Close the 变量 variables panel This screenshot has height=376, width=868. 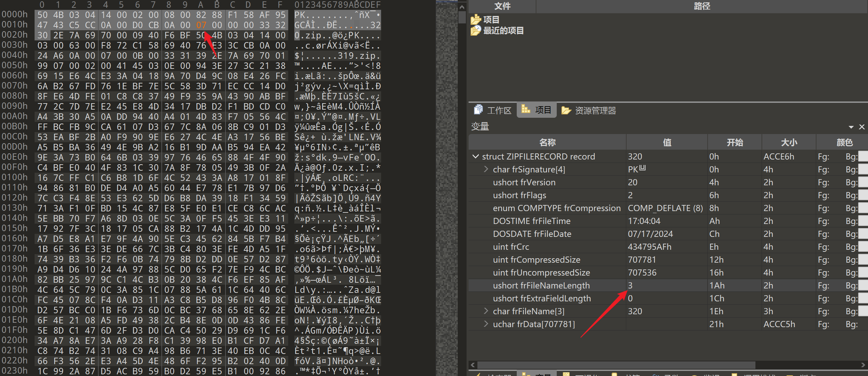pyautogui.click(x=862, y=127)
